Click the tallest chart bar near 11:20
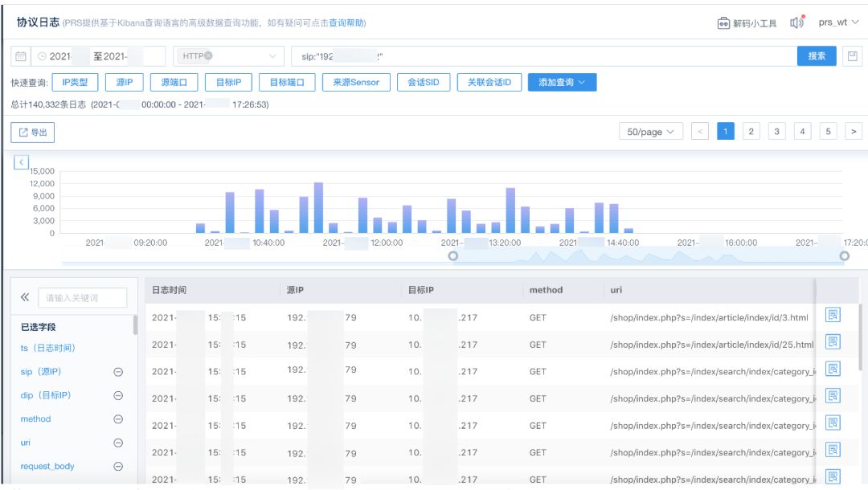The height and width of the screenshot is (490, 868). [318, 207]
